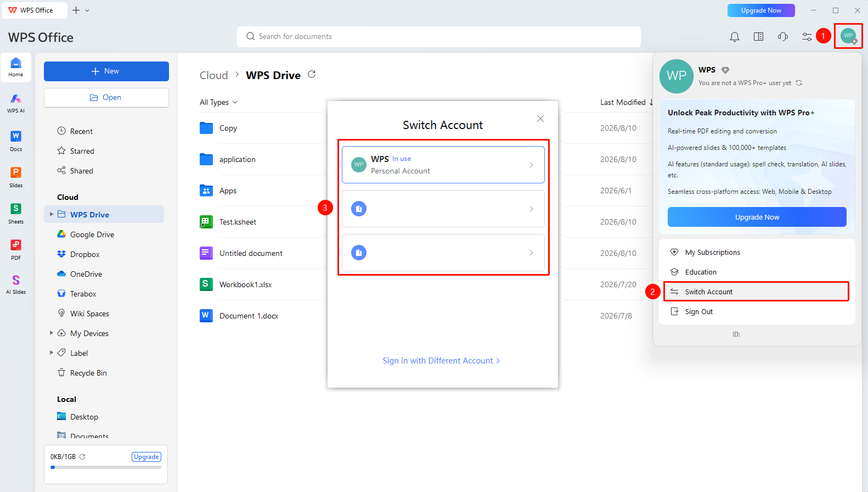The width and height of the screenshot is (868, 492).
Task: Click the Upgrade Now button in account panel
Action: pos(757,217)
